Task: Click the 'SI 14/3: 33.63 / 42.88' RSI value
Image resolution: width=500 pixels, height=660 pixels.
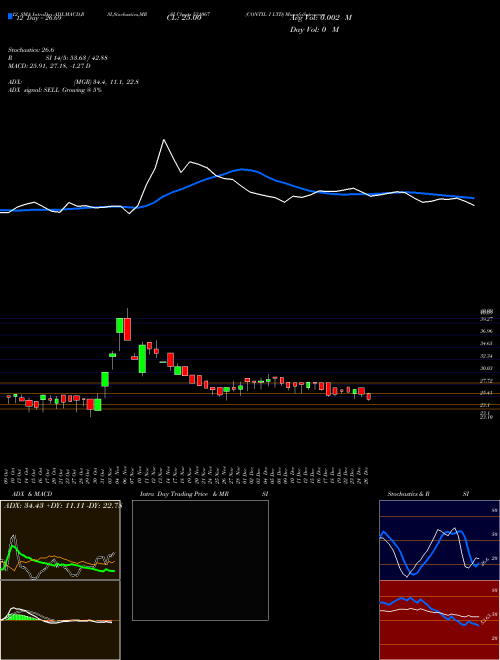Action: pyautogui.click(x=77, y=58)
